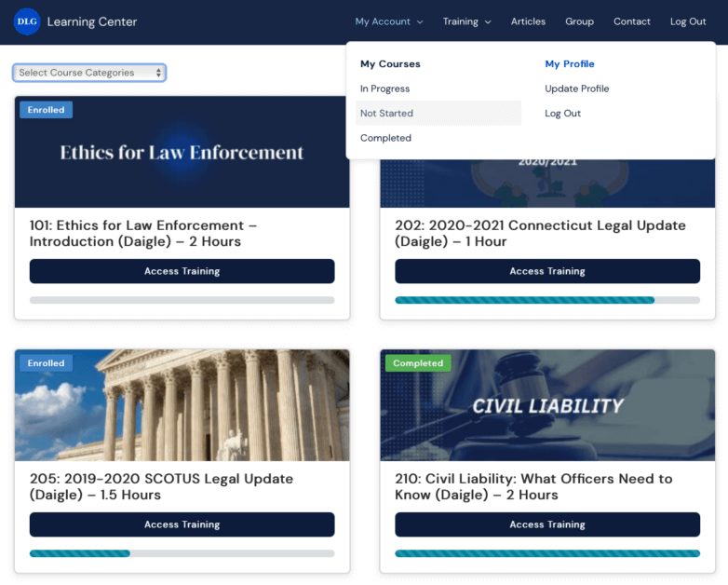Click the 205 SCOTUS course progress bar
Image resolution: width=728 pixels, height=585 pixels.
(x=182, y=553)
